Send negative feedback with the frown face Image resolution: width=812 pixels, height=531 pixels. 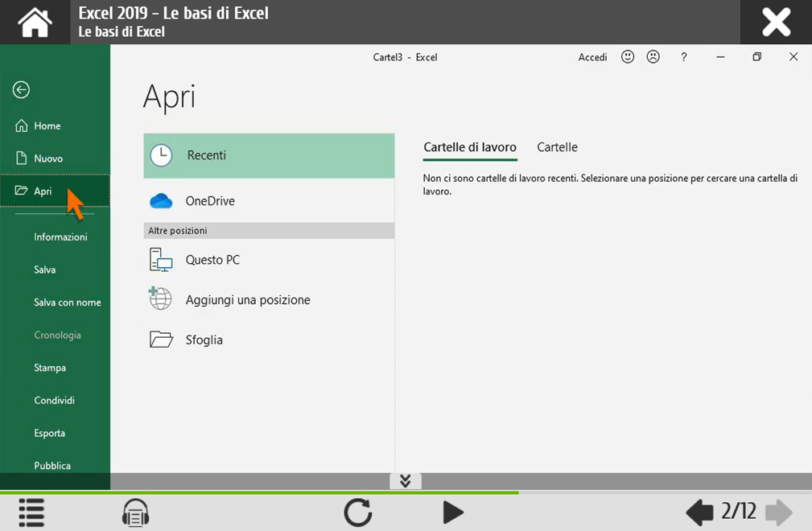click(653, 56)
